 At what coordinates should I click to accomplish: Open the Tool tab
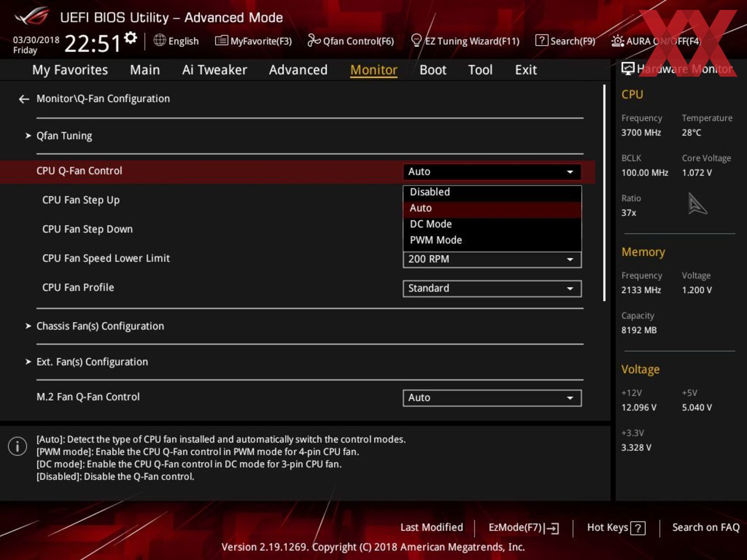[x=480, y=70]
